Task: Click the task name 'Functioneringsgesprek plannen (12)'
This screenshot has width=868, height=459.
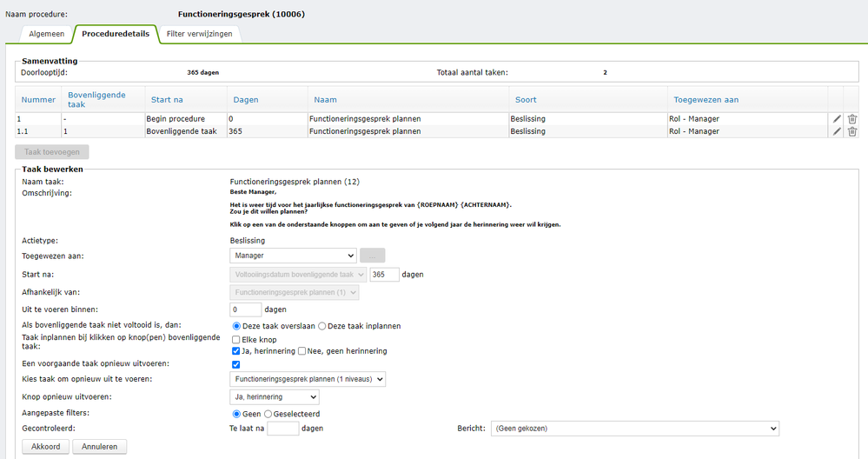Action: pyautogui.click(x=295, y=182)
